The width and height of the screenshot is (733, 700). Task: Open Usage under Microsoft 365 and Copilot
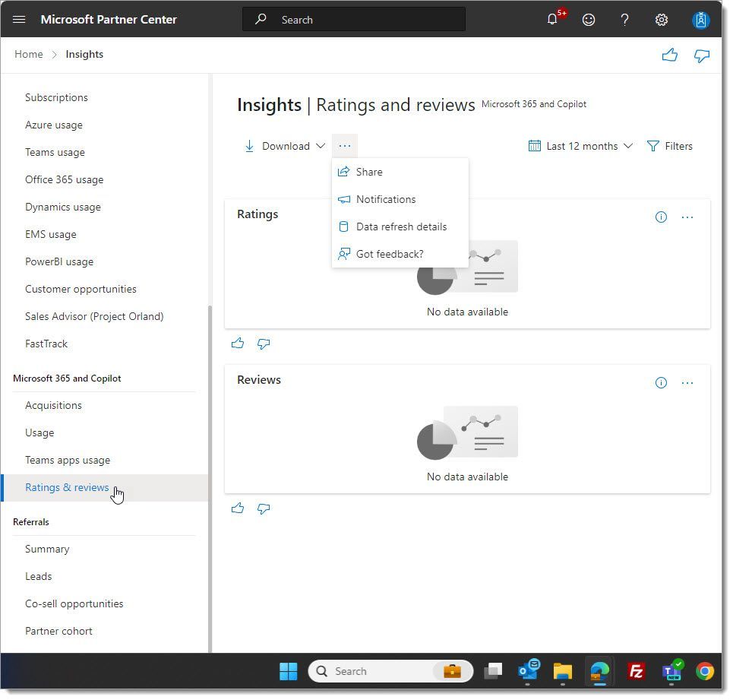(x=39, y=433)
